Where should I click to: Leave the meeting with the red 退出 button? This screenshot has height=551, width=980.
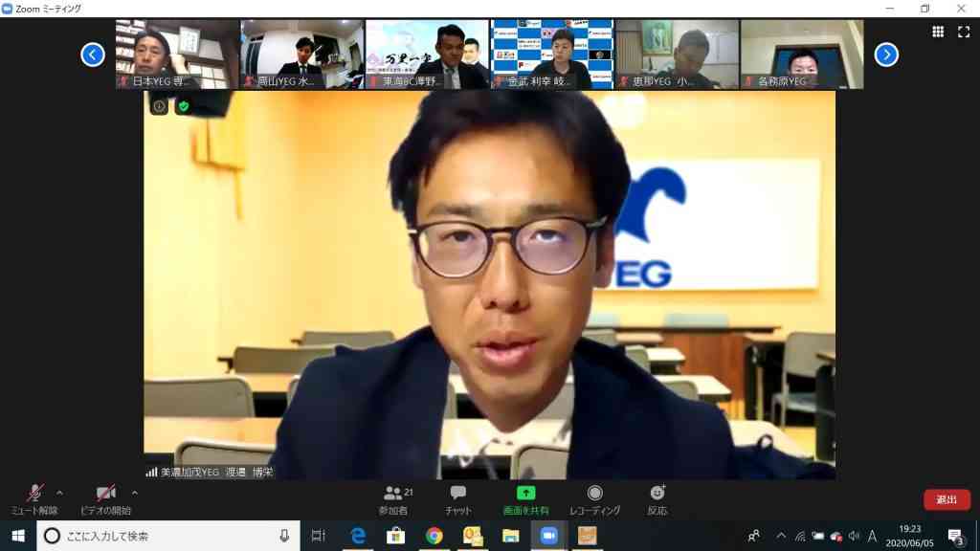[947, 499]
